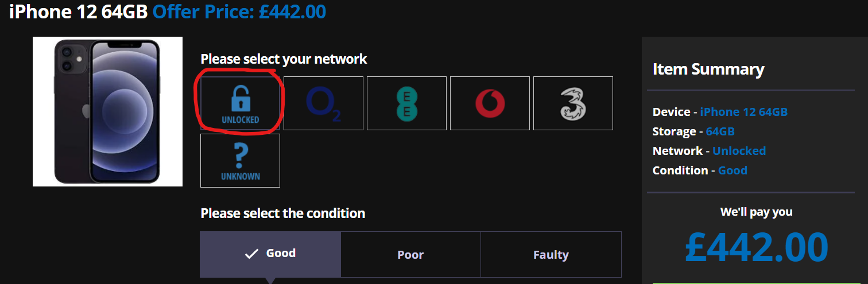Set condition to Poor
The width and height of the screenshot is (868, 284).
pos(410,255)
